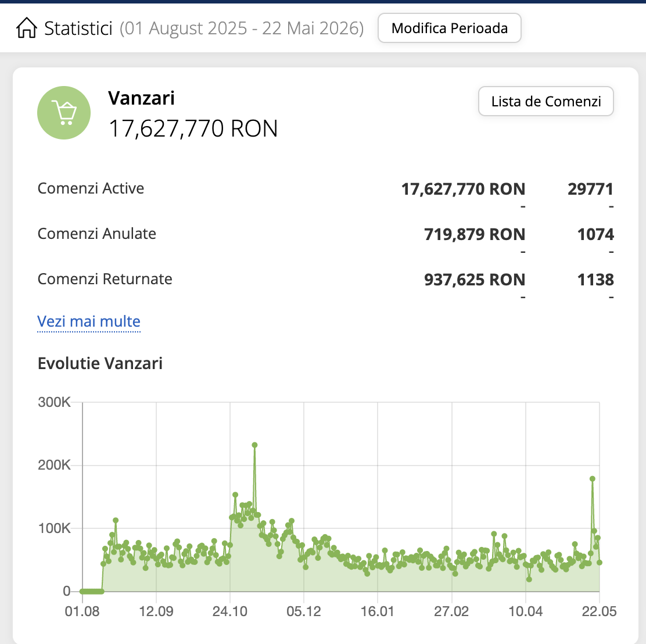The height and width of the screenshot is (644, 646).
Task: Click the total 17,627,770 RON under Vanzari
Action: pos(193,128)
